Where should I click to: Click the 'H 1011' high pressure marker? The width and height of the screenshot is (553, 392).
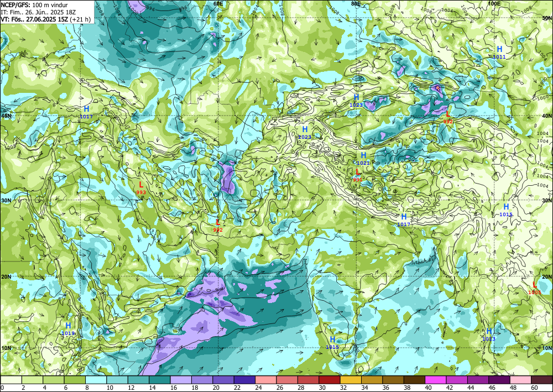click(499, 52)
